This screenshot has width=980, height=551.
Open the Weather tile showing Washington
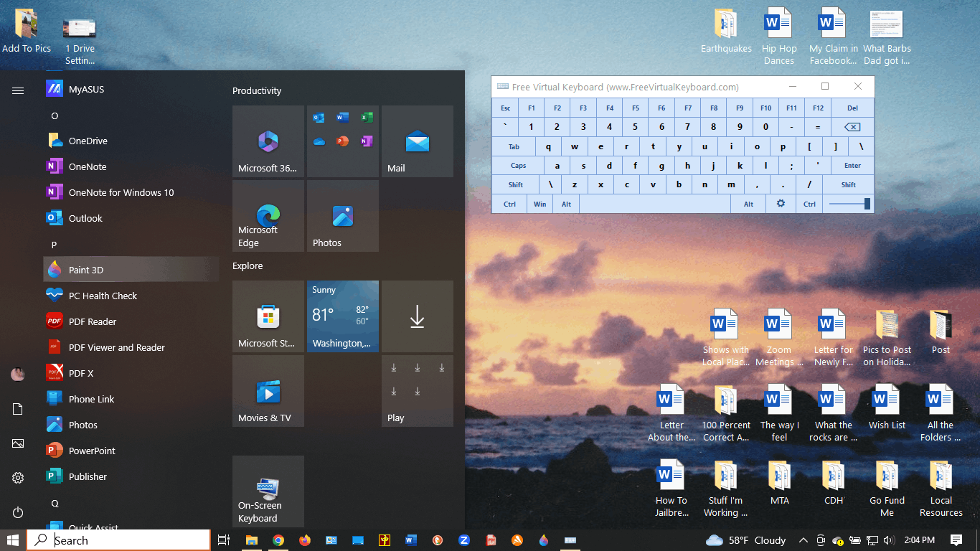tap(343, 316)
